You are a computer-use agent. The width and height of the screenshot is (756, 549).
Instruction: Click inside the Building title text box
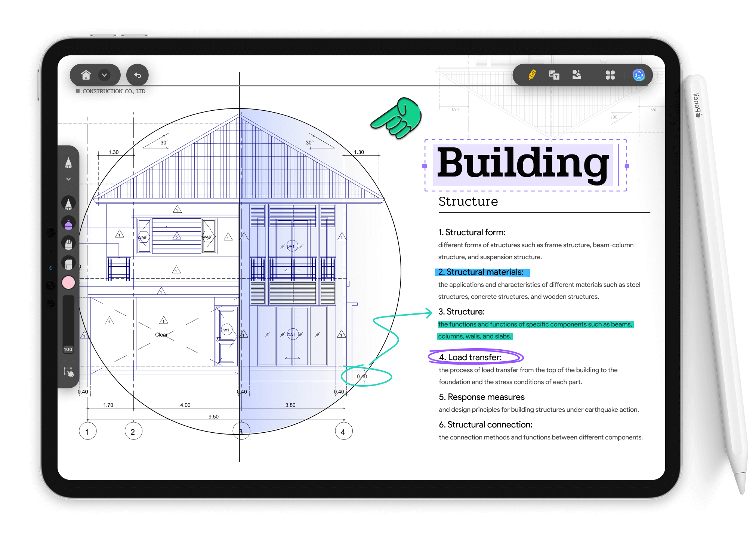tap(522, 165)
